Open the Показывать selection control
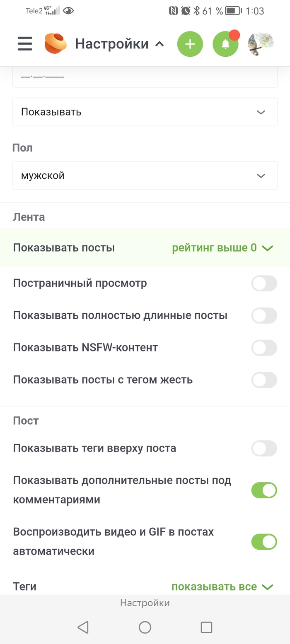Viewport: 290px width, 644px height. click(x=145, y=112)
